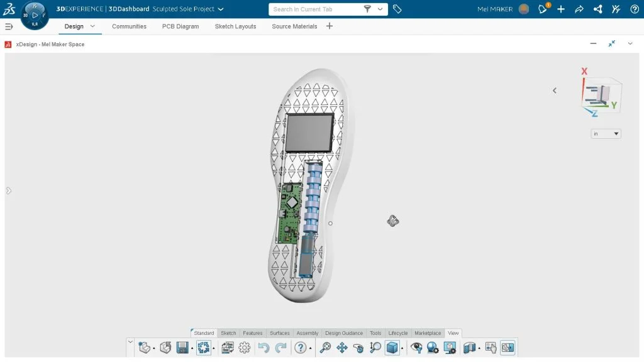Open the Surfaces action bar tab

point(280,333)
